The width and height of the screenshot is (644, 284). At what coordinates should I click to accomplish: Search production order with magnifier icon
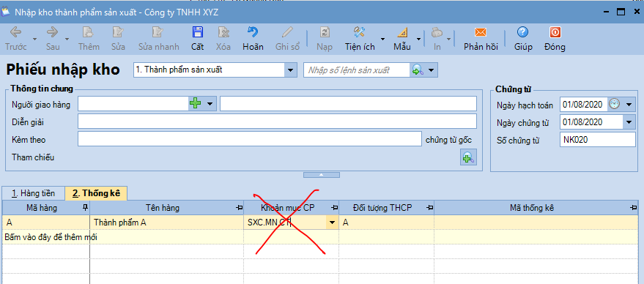point(418,70)
